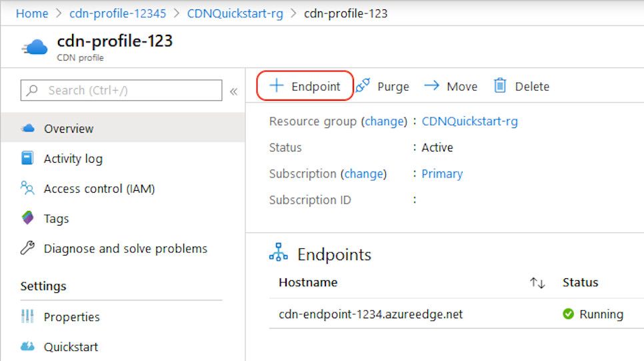Click the Diagnose and solve problems wrench icon
The width and height of the screenshot is (644, 361).
27,249
